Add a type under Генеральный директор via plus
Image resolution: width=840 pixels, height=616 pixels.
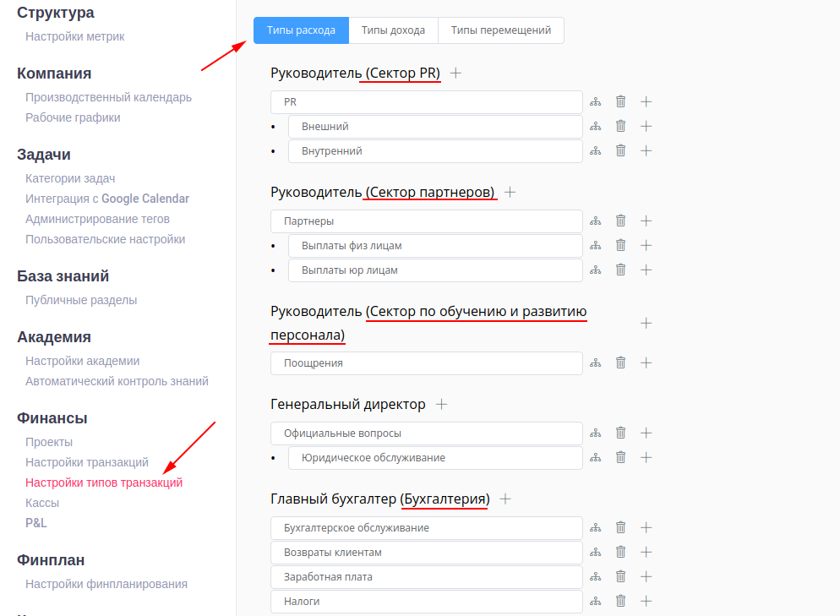tap(441, 404)
